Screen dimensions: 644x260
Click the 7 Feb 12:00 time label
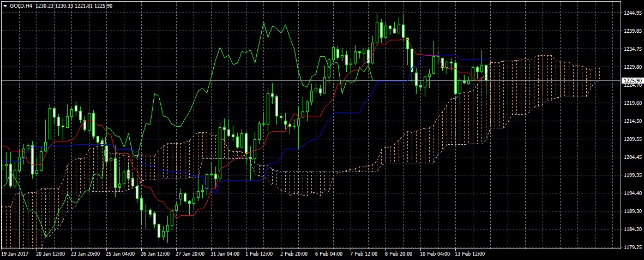[x=364, y=254]
